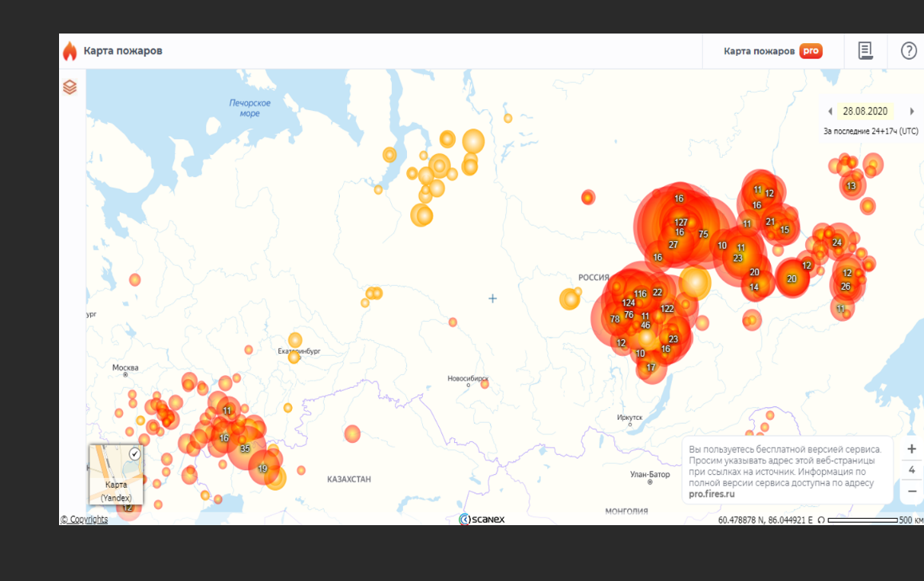Click the orange pro badge
Image resolution: width=924 pixels, height=581 pixels.
click(x=811, y=51)
